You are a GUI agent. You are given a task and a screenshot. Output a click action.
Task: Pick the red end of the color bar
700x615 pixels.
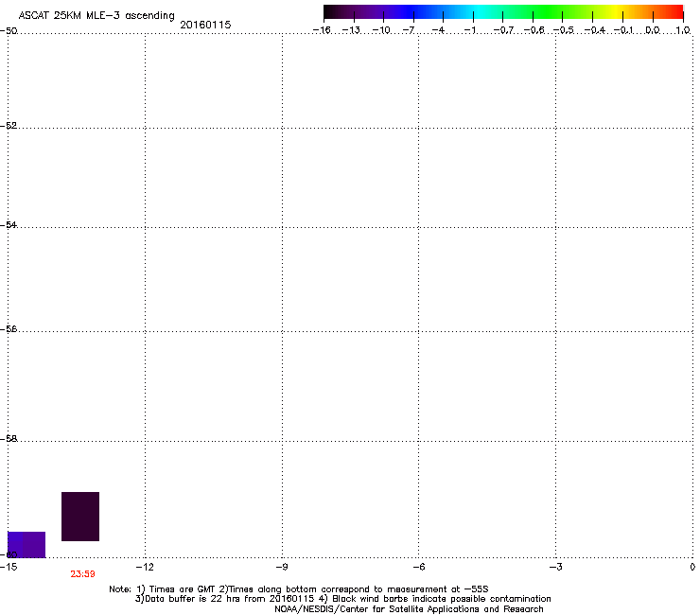point(674,12)
